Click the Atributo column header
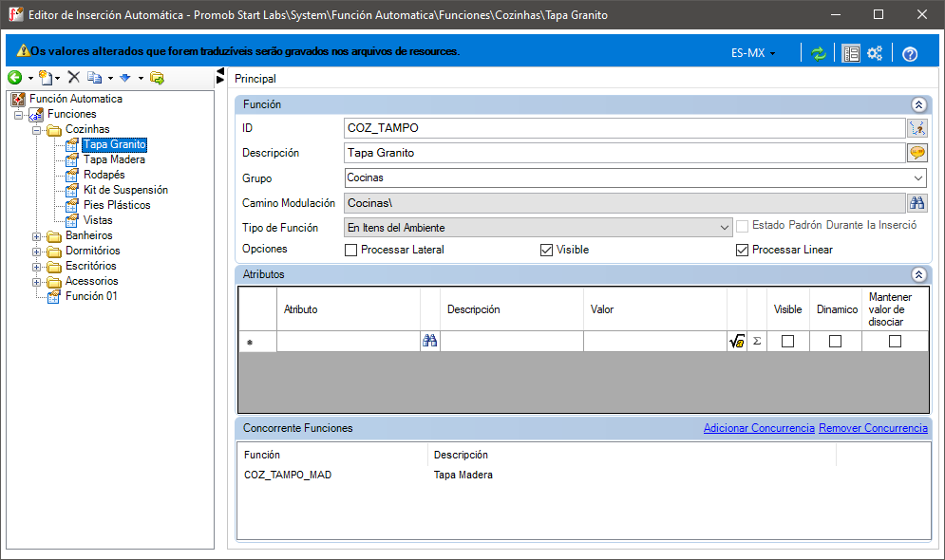945x560 pixels. pyautogui.click(x=349, y=309)
